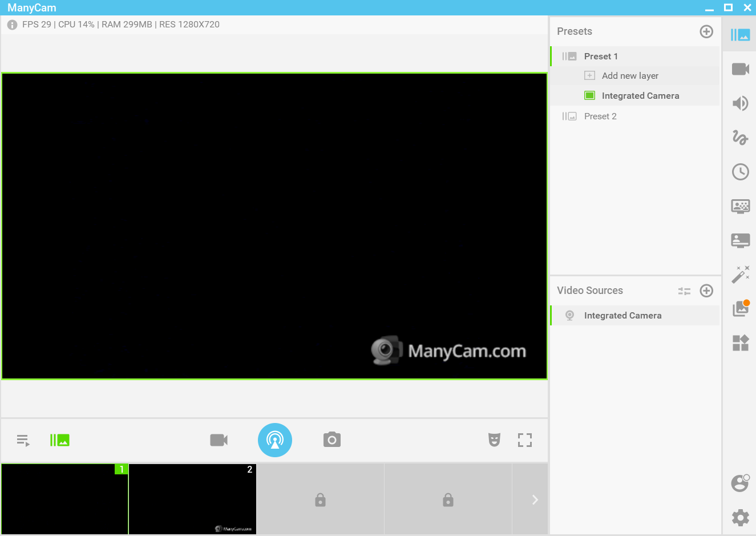Toggle Integrated Camera layer visibility
756x536 pixels.
click(590, 96)
